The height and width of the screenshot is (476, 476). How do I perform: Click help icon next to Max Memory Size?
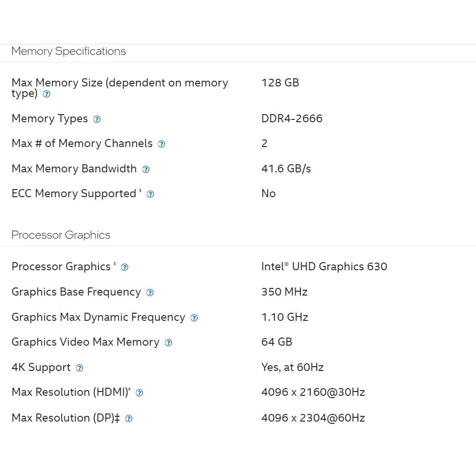tap(46, 94)
